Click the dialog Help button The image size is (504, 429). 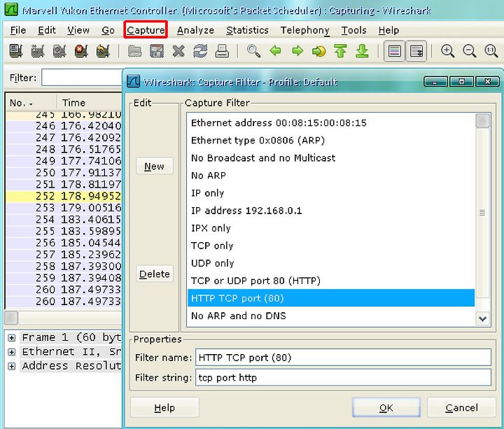tap(164, 407)
